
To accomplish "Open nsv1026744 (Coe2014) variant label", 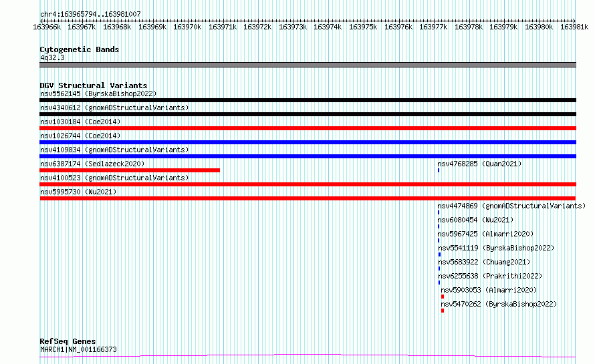I will point(80,136).
